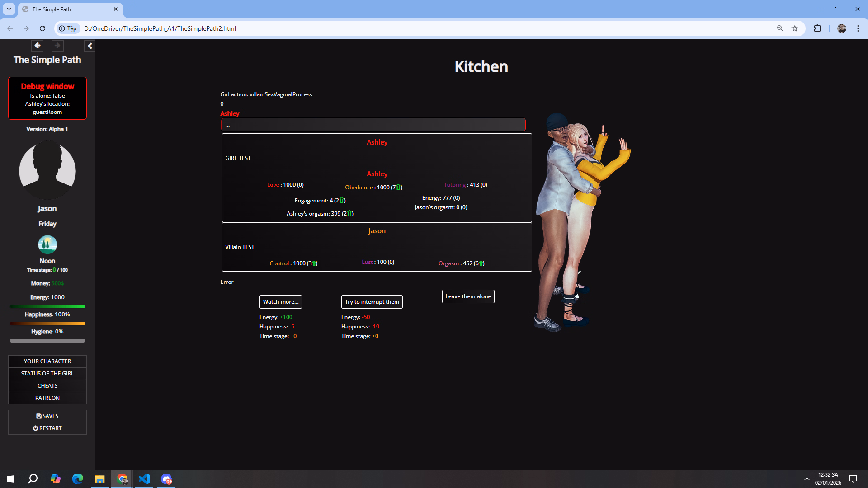Open the tab search dropdown arrow
Viewport: 868px width, 488px height.
coord(9,9)
